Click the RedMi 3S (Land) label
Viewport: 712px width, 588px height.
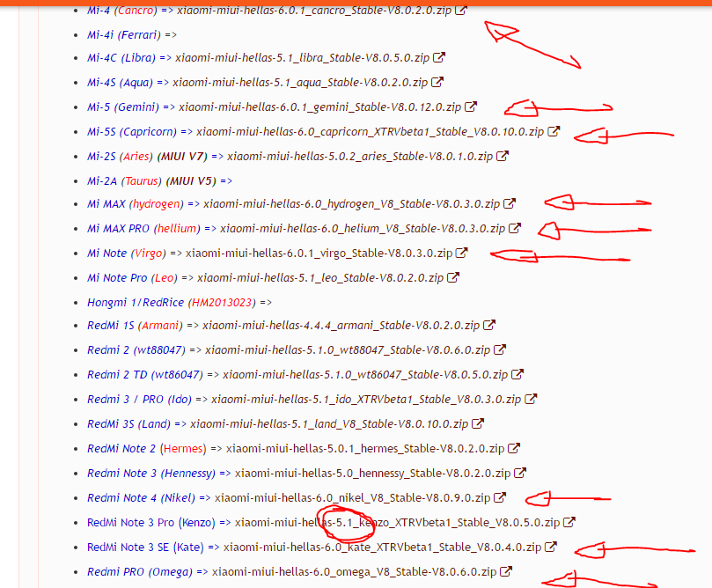[x=129, y=423]
